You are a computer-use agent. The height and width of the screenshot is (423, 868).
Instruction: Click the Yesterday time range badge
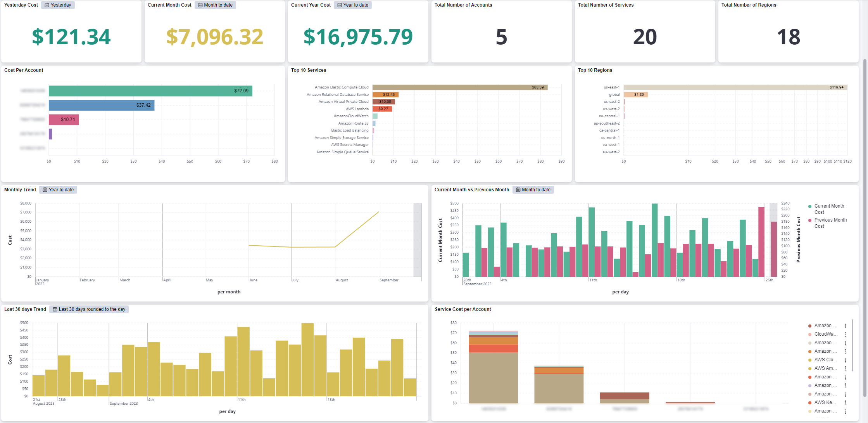(x=58, y=5)
